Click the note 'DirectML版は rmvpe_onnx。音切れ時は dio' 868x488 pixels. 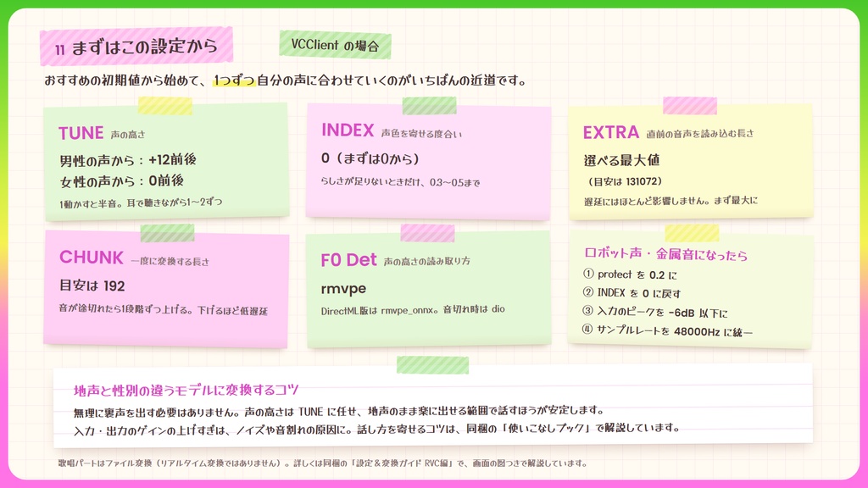pyautogui.click(x=413, y=310)
